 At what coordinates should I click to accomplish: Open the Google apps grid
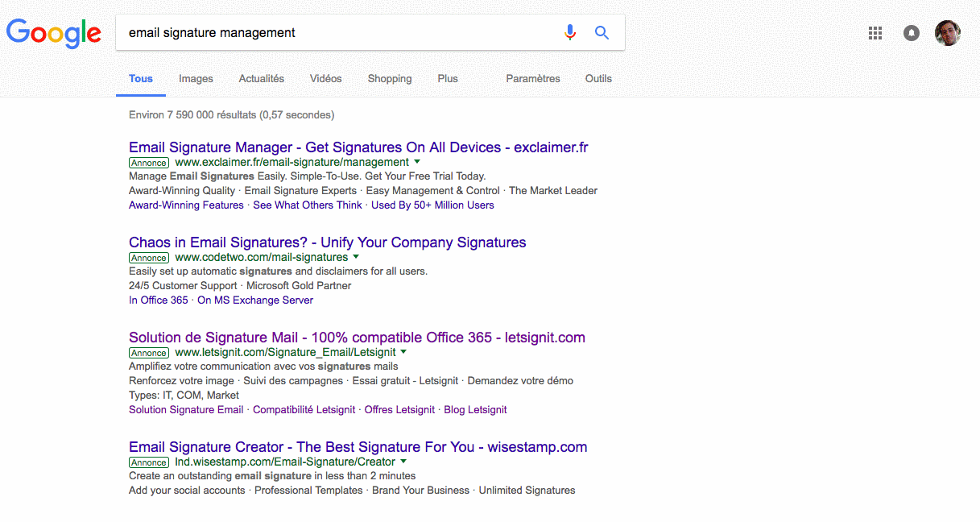click(875, 33)
